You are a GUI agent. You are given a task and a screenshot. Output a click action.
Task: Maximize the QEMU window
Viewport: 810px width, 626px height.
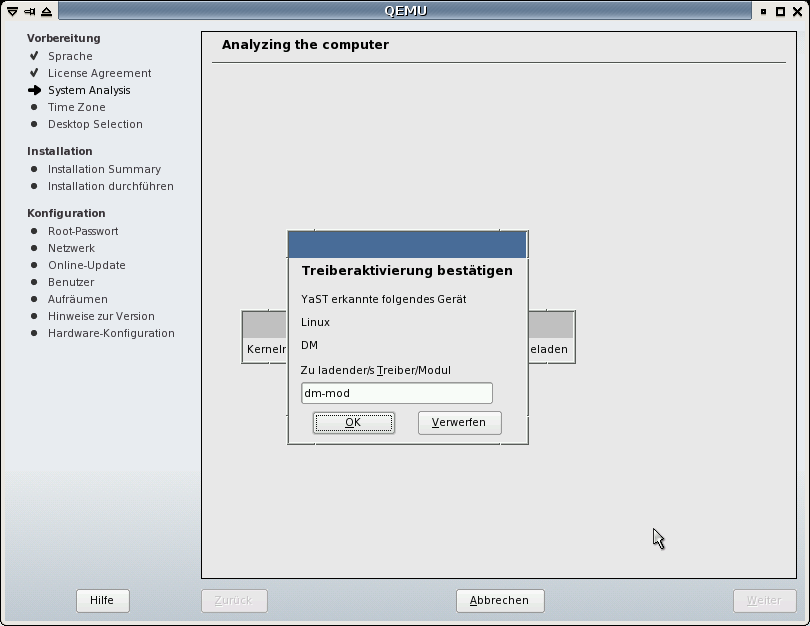781,11
